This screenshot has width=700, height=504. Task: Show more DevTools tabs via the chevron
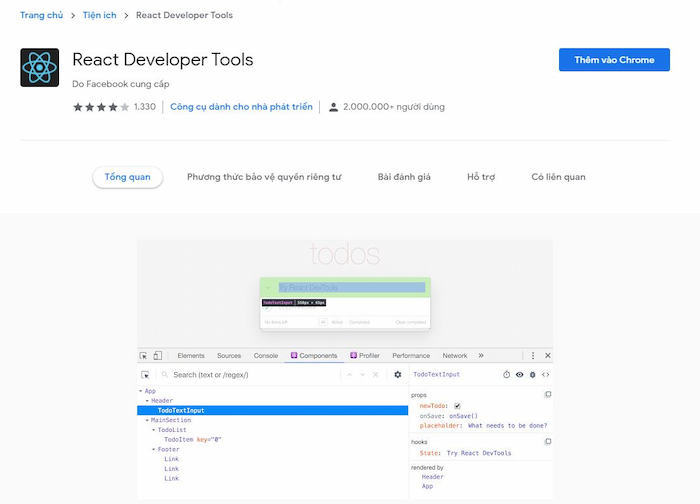[x=481, y=355]
